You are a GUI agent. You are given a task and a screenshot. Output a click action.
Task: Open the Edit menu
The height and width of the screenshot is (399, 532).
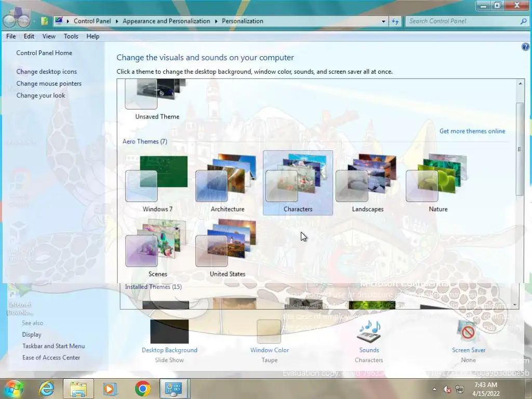[x=29, y=36]
